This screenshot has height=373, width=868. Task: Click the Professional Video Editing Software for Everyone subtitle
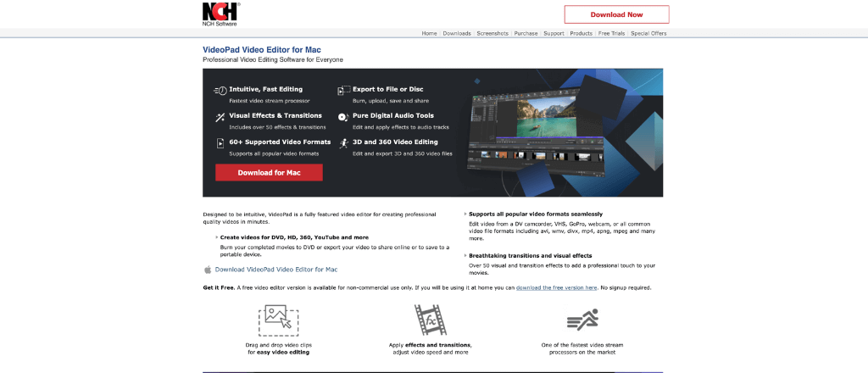point(273,59)
